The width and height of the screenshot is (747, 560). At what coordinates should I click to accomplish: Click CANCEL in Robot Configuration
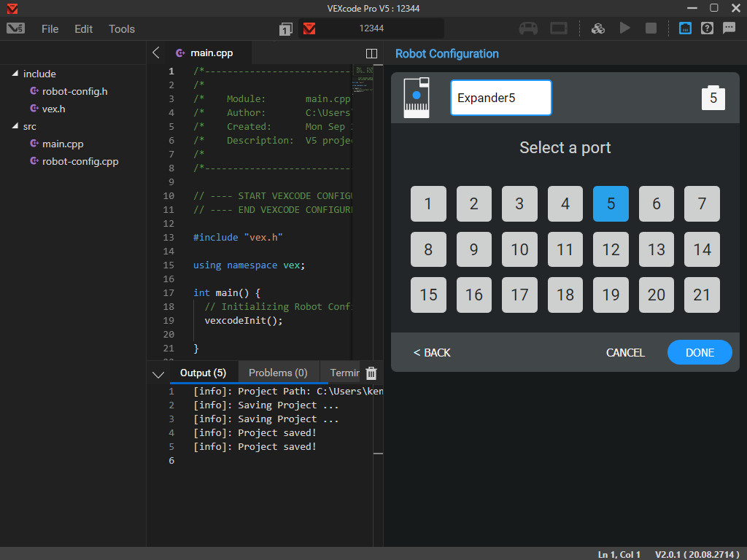[625, 352]
